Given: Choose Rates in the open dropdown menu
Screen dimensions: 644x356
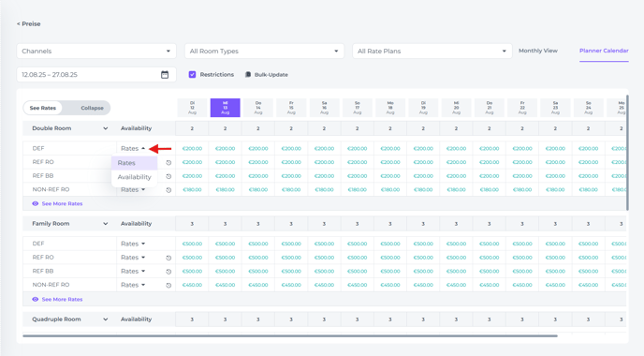Looking at the screenshot, I should (134, 163).
